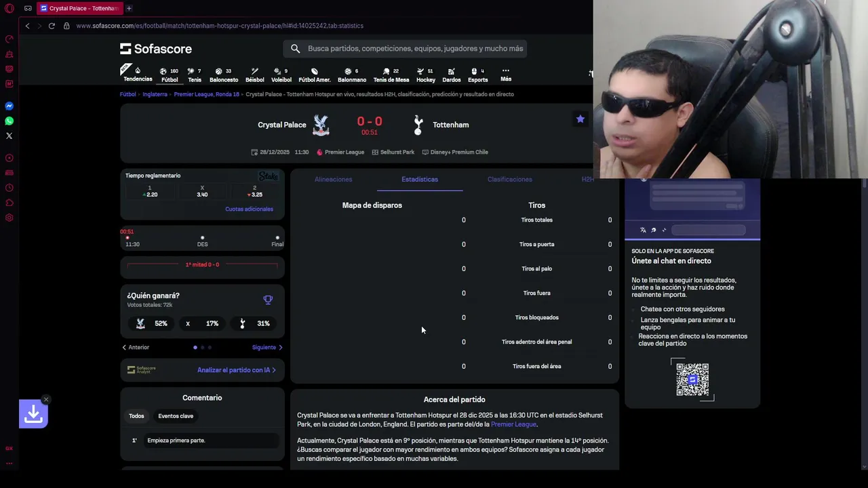Image resolution: width=868 pixels, height=488 pixels.
Task: Open WhatsApp in the Opera sidebar
Action: pos(9,121)
